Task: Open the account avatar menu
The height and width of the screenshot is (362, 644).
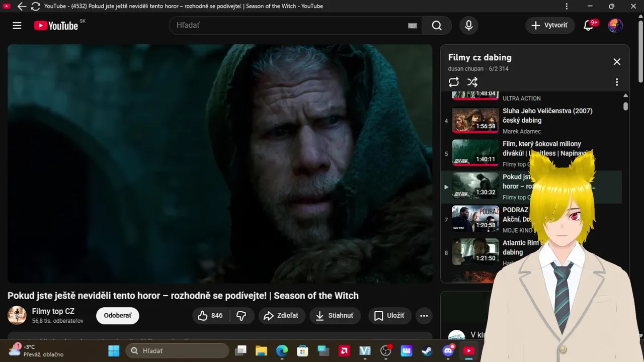Action: tap(615, 26)
